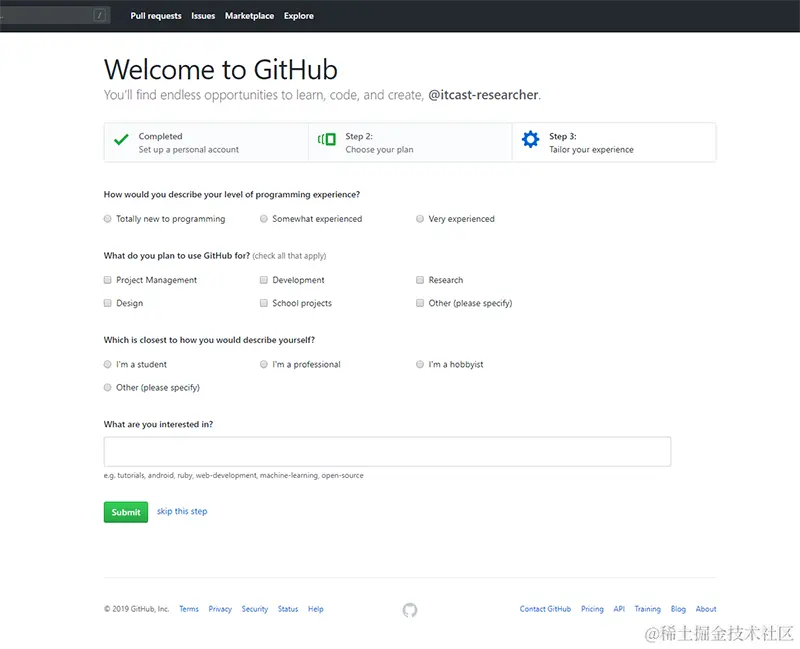Click the green Submit button
The width and height of the screenshot is (800, 649).
click(x=126, y=512)
